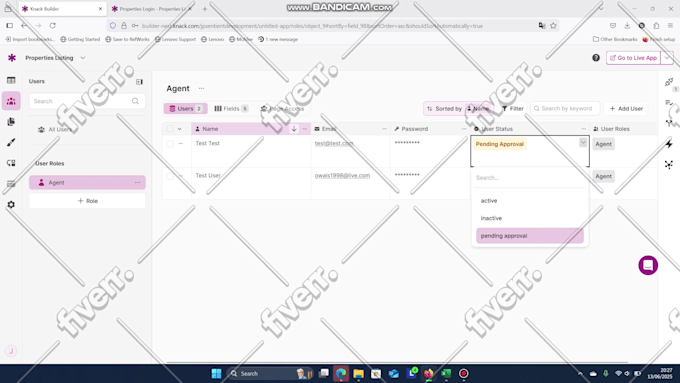
Task: Bookmark this page with star icon
Action: [553, 26]
